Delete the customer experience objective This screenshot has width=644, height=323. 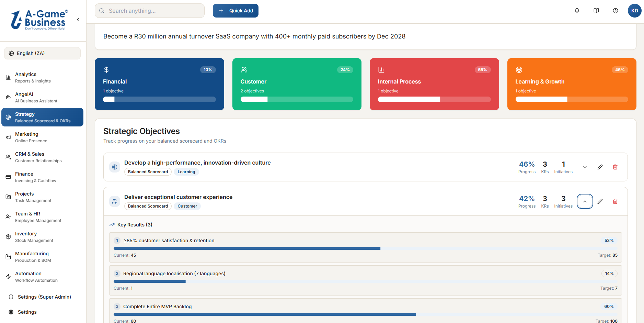(x=615, y=201)
